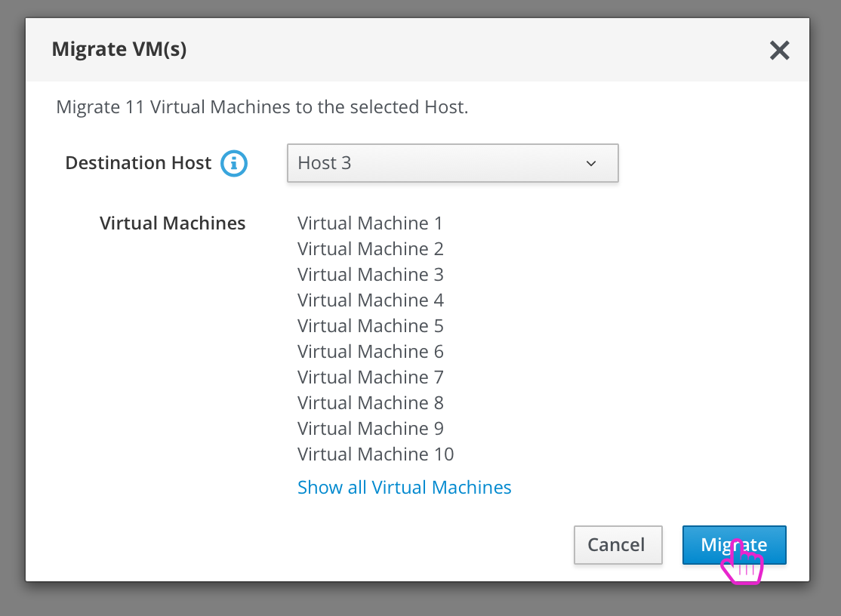Viewport: 841px width, 616px height.
Task: Open the Destination Host dropdown showing Host 3
Action: coord(453,163)
